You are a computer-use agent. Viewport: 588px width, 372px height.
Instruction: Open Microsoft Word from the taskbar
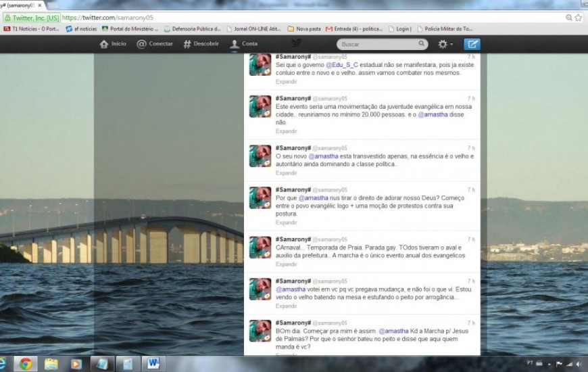pos(153,364)
